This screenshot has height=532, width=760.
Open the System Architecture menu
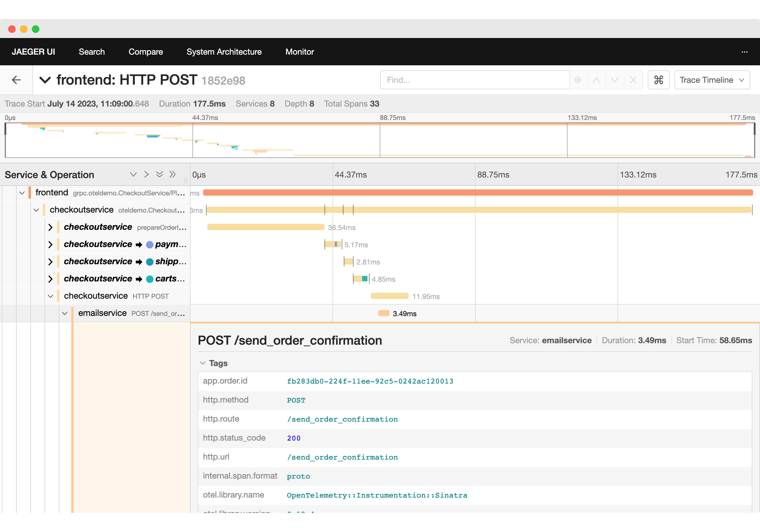point(224,52)
